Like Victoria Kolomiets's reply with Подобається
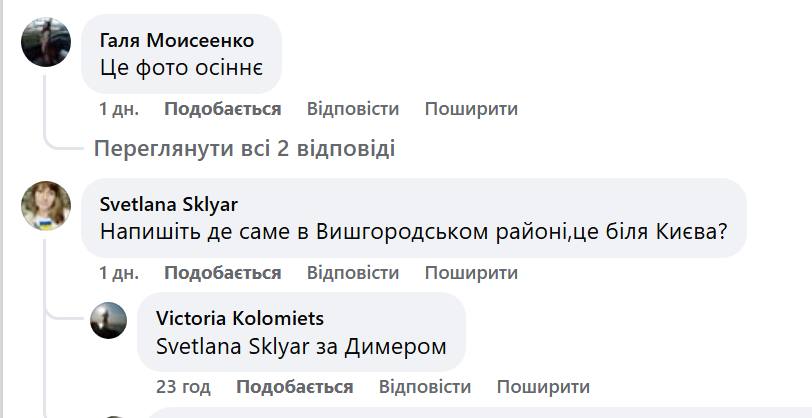 click(x=294, y=386)
